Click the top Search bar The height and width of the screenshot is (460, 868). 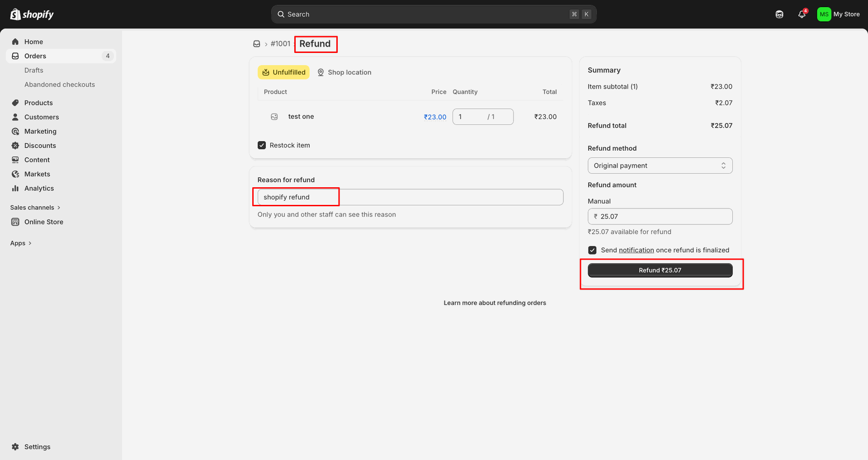click(x=434, y=14)
